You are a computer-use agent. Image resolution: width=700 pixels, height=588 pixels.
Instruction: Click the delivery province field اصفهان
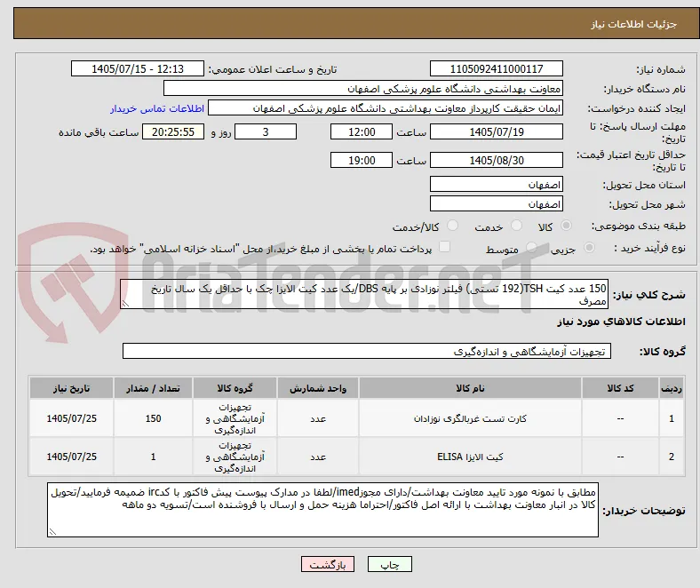pyautogui.click(x=497, y=184)
